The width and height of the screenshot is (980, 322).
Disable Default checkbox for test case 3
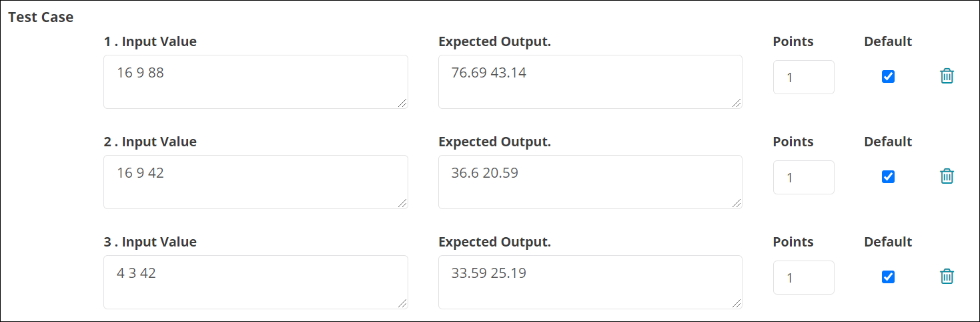coord(888,277)
